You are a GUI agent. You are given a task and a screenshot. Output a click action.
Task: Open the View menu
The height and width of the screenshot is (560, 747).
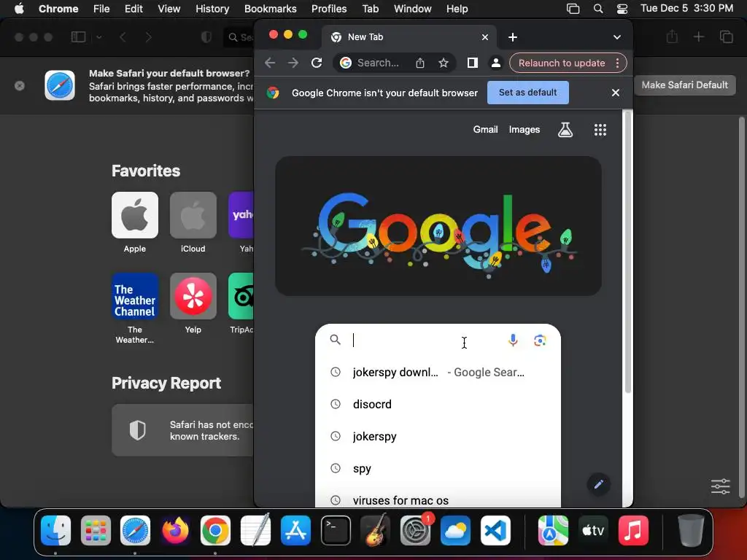(169, 9)
